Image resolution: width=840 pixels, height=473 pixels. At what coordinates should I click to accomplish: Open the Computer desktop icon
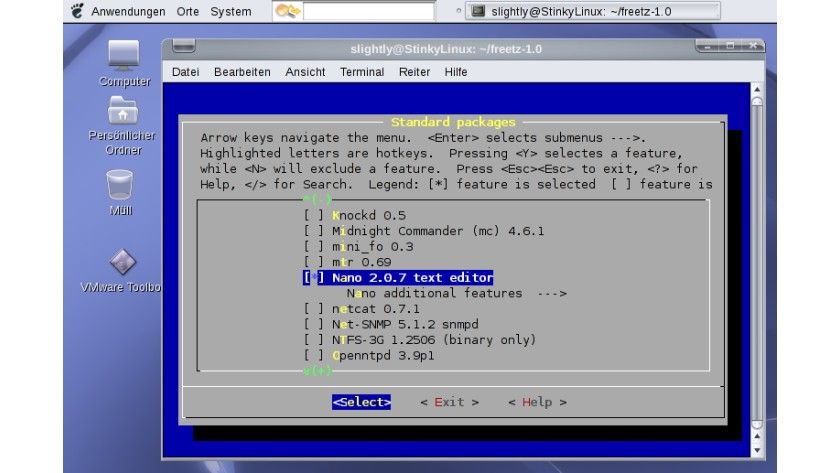point(124,56)
